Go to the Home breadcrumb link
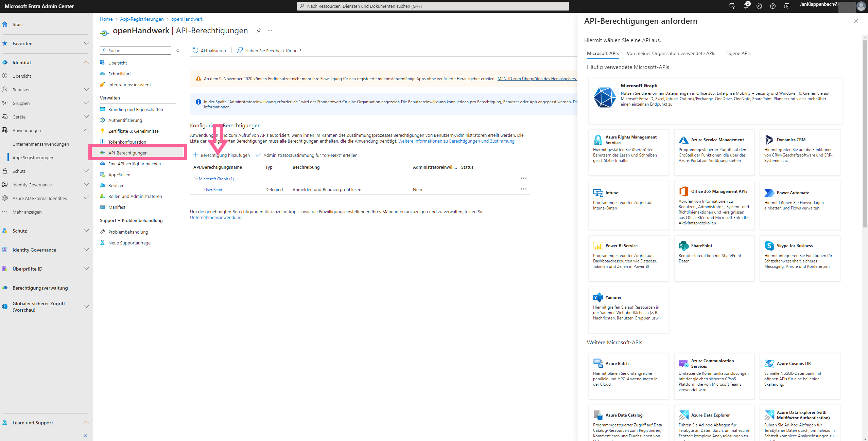The width and height of the screenshot is (868, 441). 106,19
